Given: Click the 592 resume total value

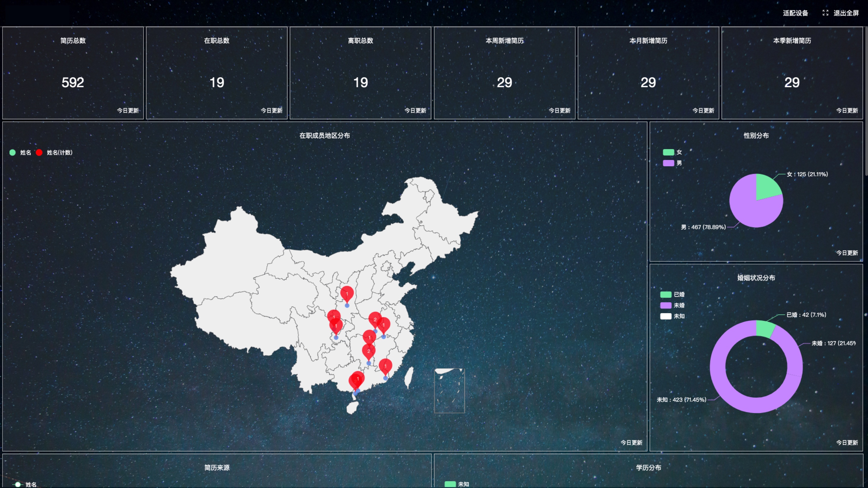Looking at the screenshot, I should tap(73, 82).
